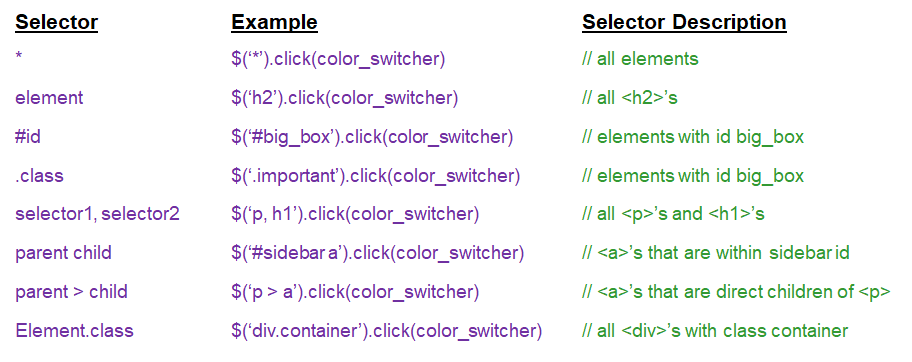Click the $('div.container') example code

pos(386,331)
